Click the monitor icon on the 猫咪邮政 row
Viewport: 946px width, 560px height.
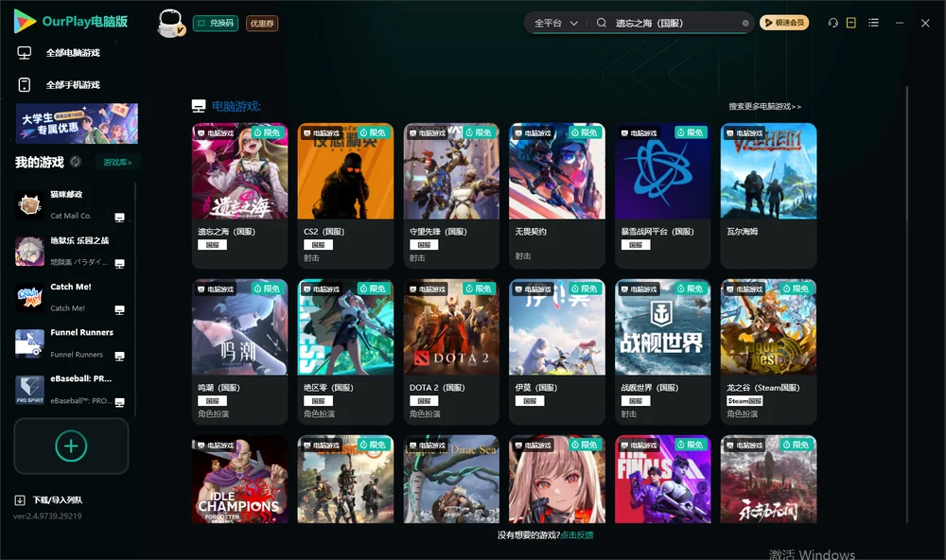pos(119,218)
